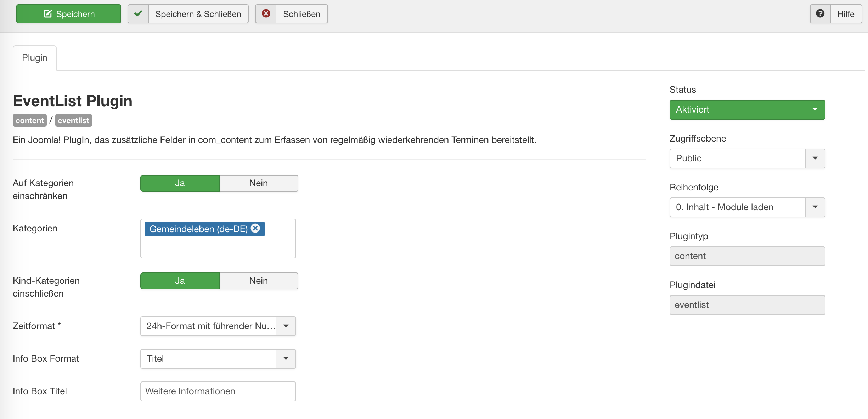Open the Zeitformat dropdown
The height and width of the screenshot is (419, 868).
pyautogui.click(x=218, y=326)
